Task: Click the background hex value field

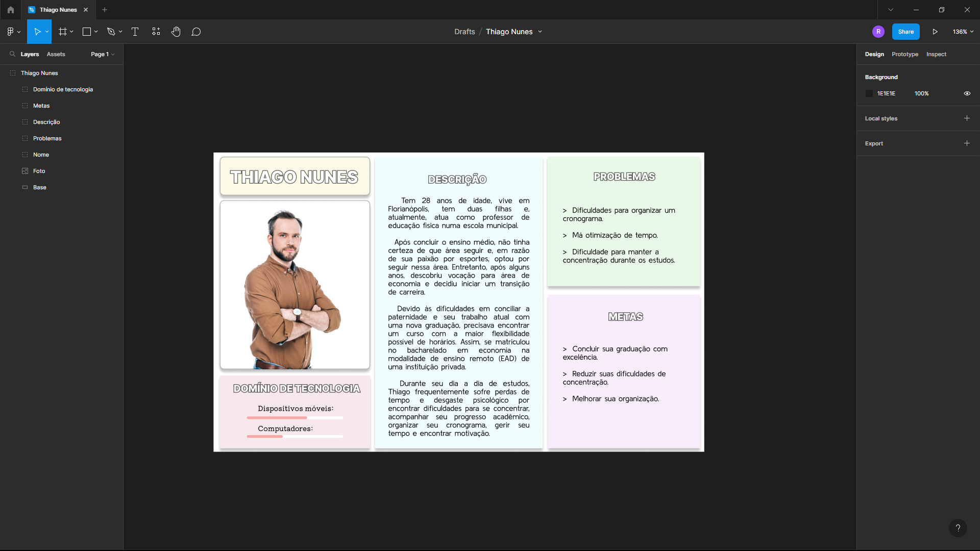Action: (886, 93)
